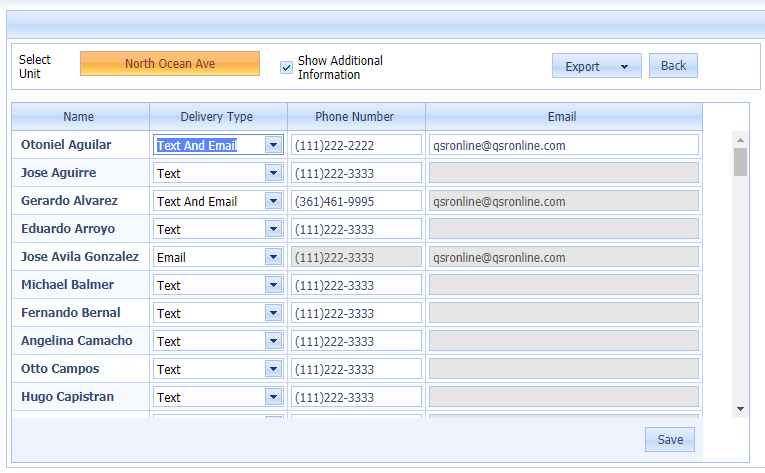Open Delivery Type dropdown for Gerardo Alvarez
765x473 pixels.
pyautogui.click(x=273, y=201)
